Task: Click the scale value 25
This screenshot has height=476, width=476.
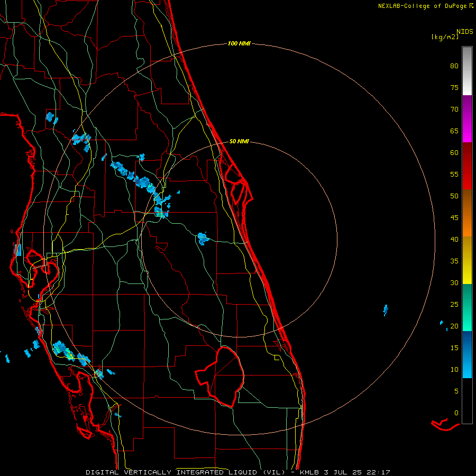Action: 454,305
